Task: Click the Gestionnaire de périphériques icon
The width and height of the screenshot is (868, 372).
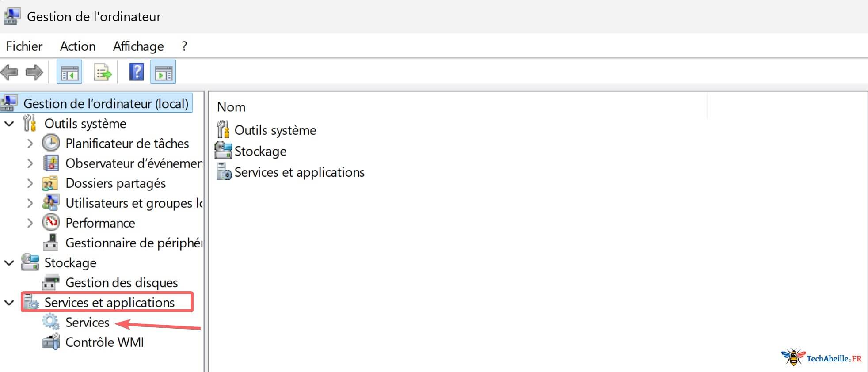Action: (x=51, y=242)
